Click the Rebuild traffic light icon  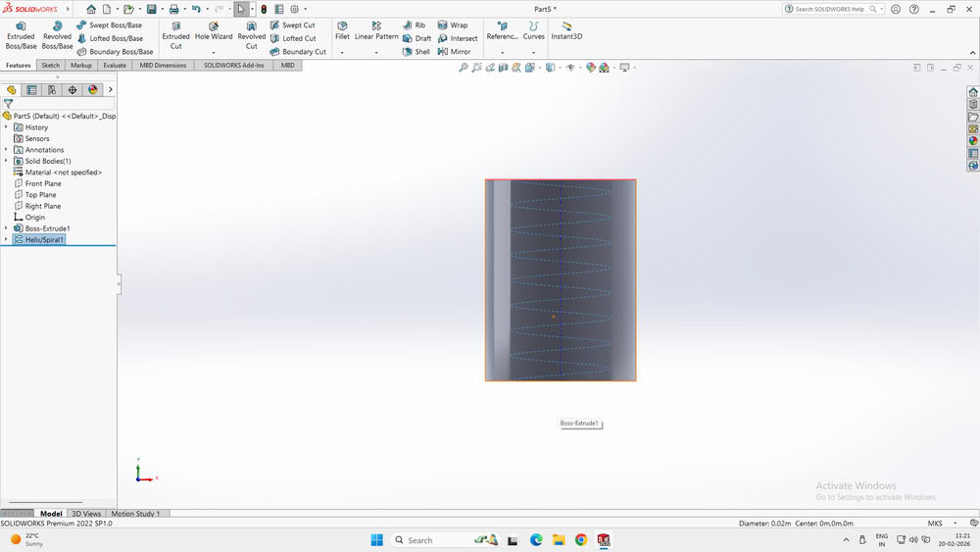pyautogui.click(x=264, y=10)
